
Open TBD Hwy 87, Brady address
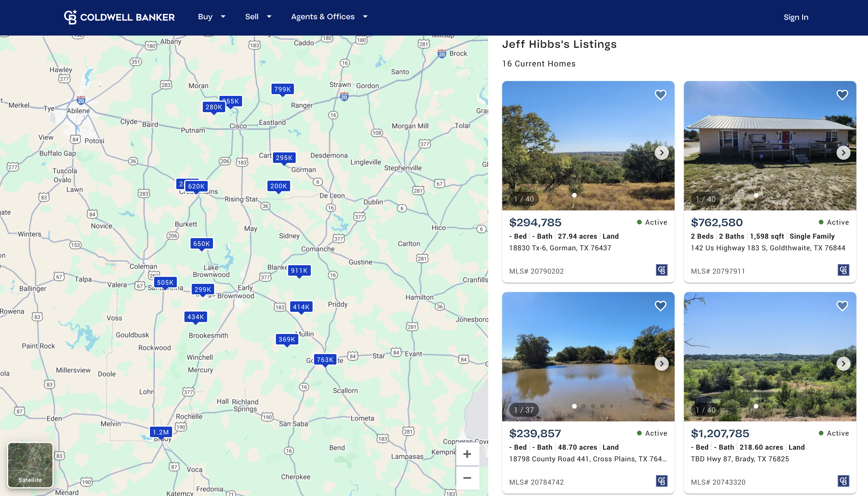740,459
